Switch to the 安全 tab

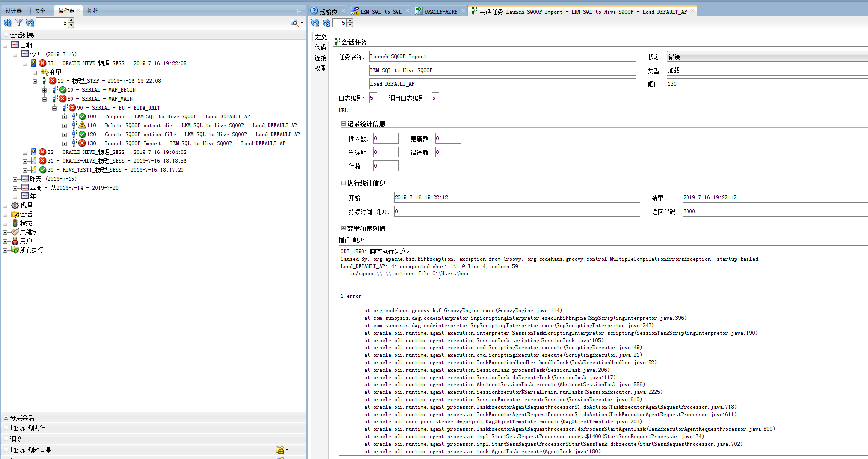click(x=40, y=11)
